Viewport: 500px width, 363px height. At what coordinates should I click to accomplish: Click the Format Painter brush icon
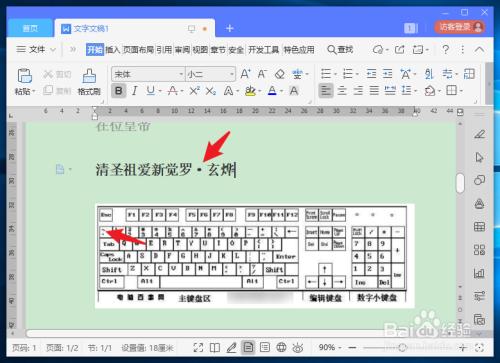tap(89, 76)
